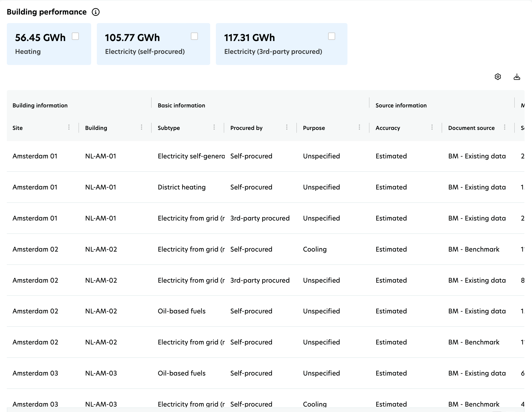Screen dimensions: 532x412
Task: Open Purpose column options menu
Action: coord(359,127)
